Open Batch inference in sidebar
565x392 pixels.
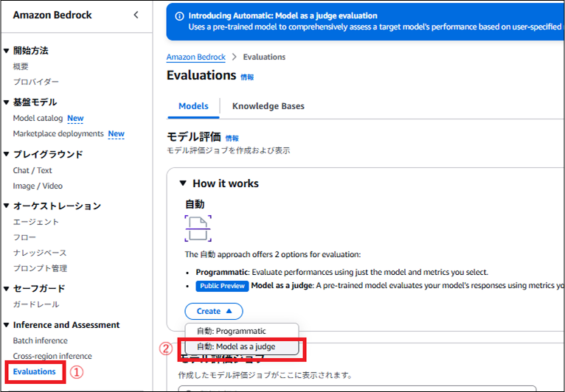coord(41,340)
